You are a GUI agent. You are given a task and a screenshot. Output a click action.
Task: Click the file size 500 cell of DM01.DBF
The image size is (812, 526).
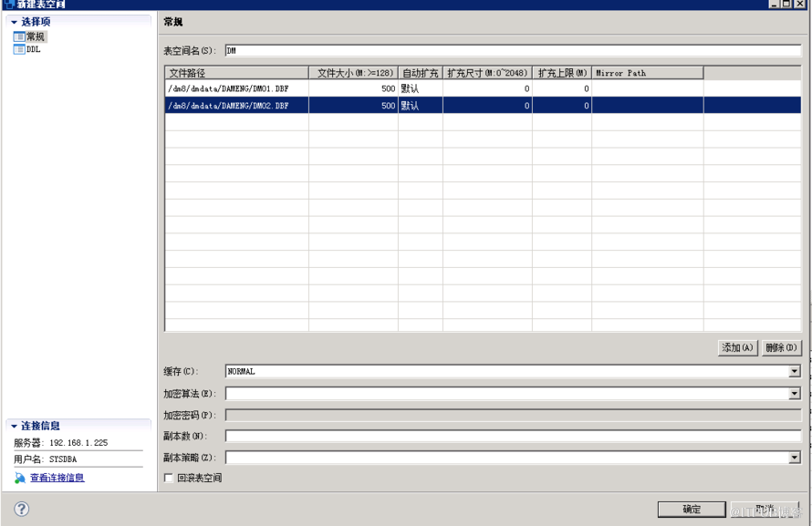click(354, 88)
